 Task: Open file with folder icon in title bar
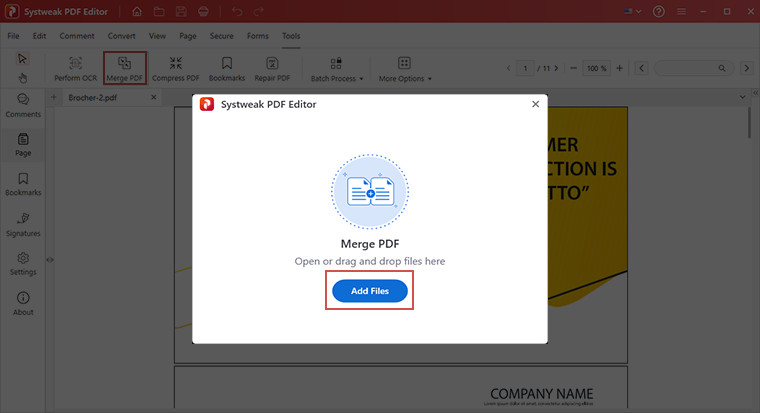(x=159, y=12)
